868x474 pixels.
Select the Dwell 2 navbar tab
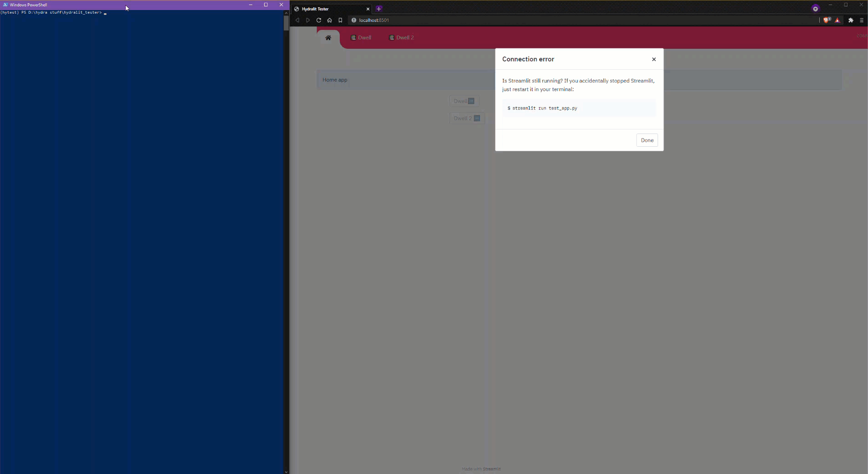tap(401, 37)
